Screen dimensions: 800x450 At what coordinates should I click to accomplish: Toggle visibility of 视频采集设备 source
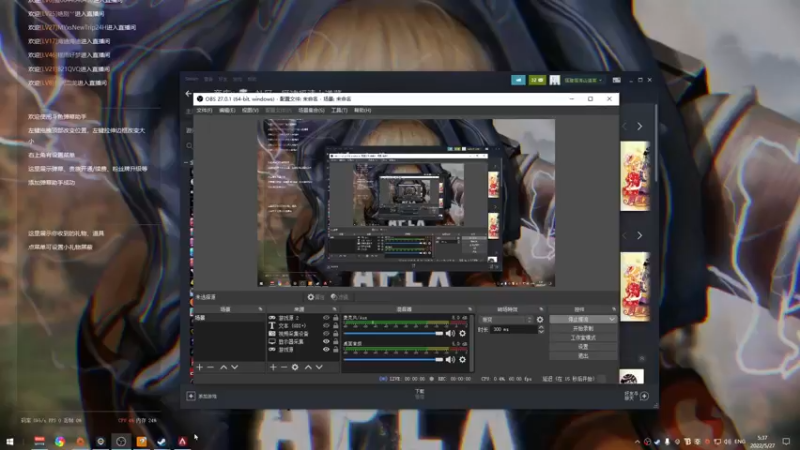point(326,334)
